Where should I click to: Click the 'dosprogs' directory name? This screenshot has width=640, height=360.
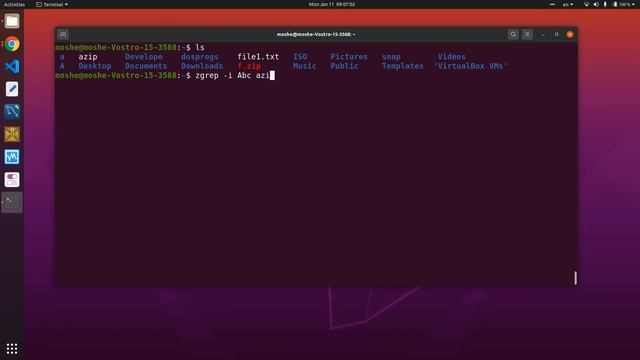click(200, 57)
